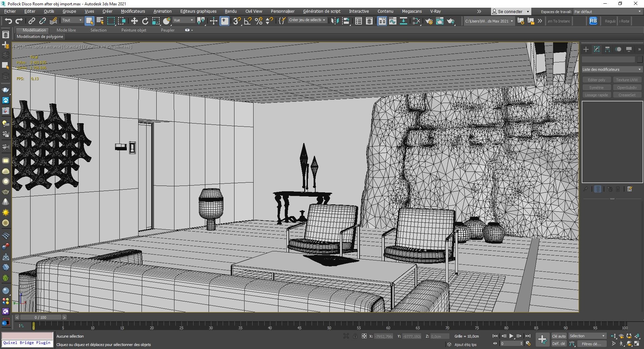
Task: Switch to 'Peinture objet' ribbon tab
Action: (134, 30)
